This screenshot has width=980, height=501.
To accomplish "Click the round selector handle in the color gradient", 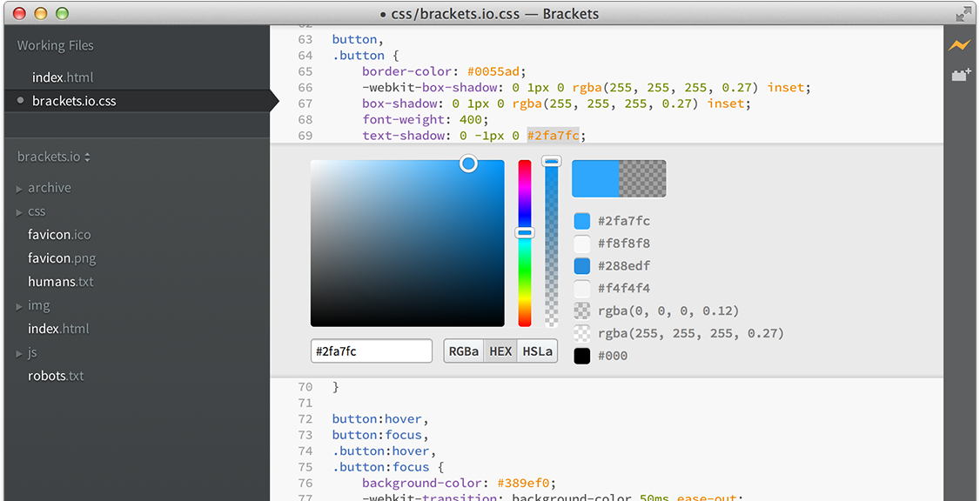I will click(468, 164).
